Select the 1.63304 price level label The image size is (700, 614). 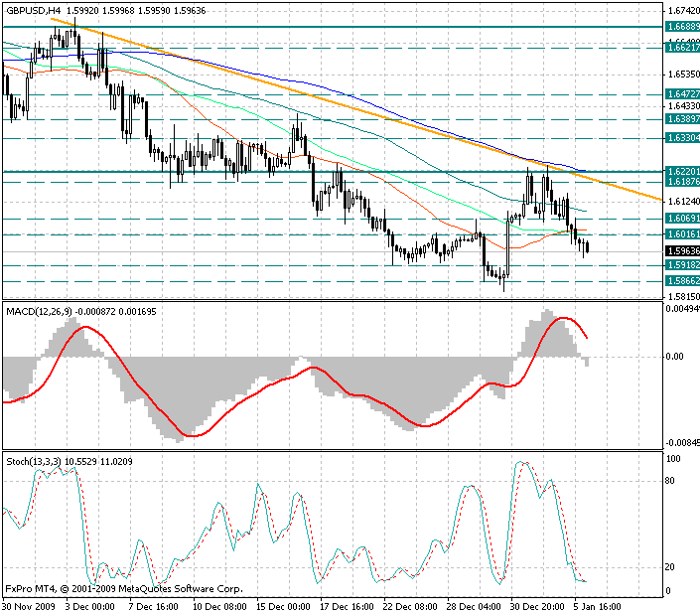[x=682, y=138]
